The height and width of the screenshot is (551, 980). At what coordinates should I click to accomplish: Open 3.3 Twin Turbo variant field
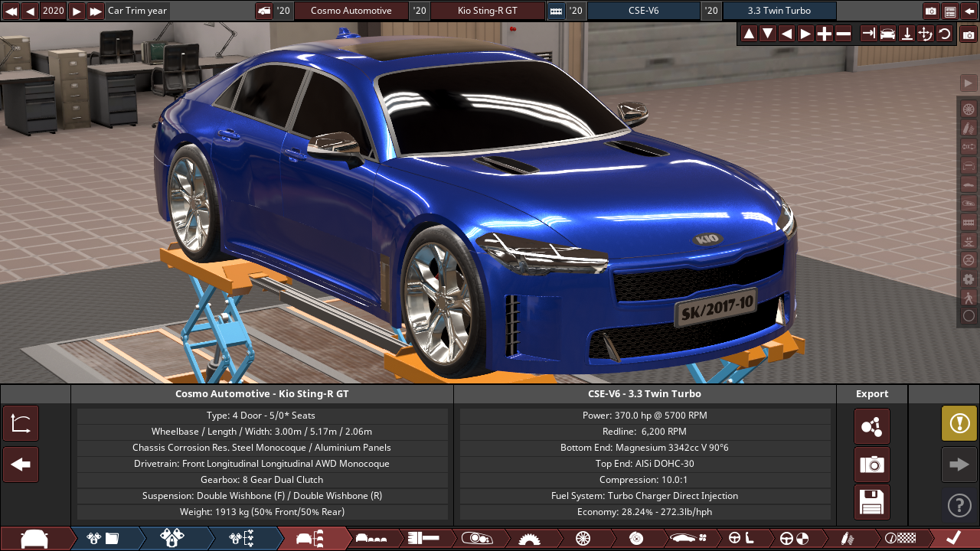point(779,11)
